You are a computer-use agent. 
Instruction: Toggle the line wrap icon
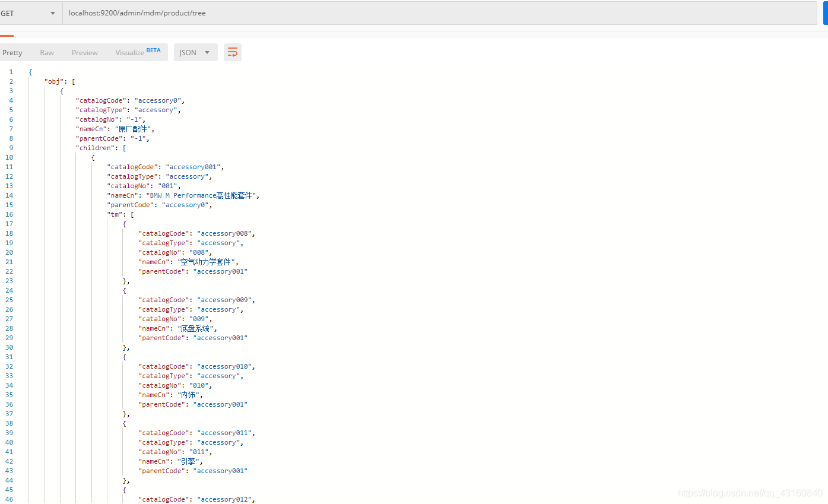[x=233, y=53]
